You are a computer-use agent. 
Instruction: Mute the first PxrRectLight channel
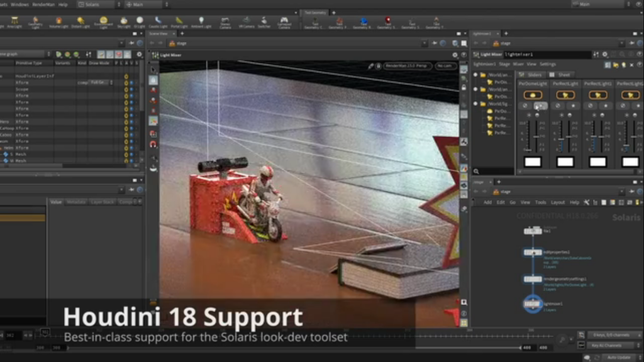(558, 106)
